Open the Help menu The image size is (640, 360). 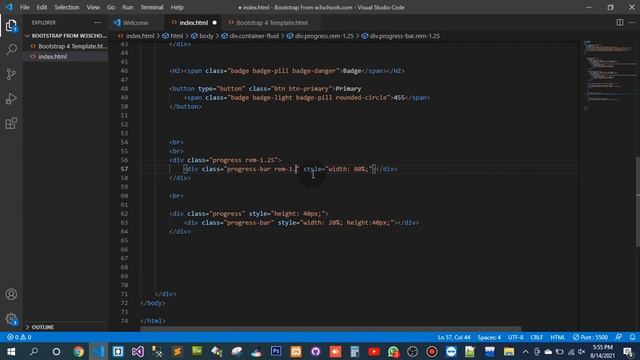(177, 7)
